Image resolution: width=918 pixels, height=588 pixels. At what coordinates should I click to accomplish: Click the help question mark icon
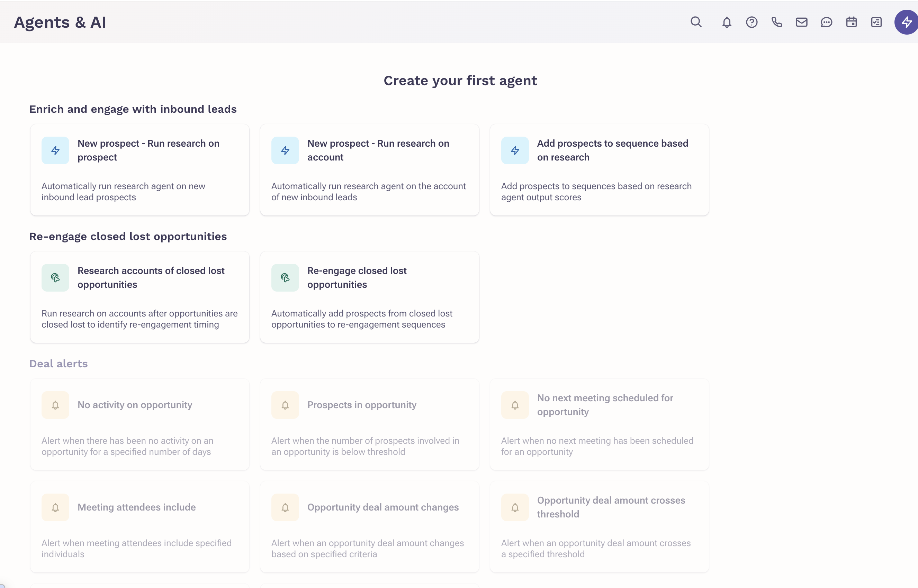(x=751, y=22)
